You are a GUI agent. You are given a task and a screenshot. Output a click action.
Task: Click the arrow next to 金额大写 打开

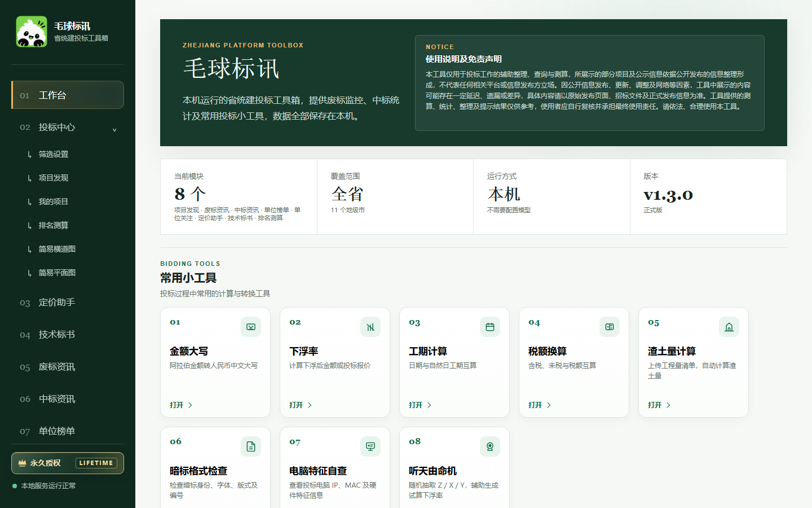tap(191, 405)
